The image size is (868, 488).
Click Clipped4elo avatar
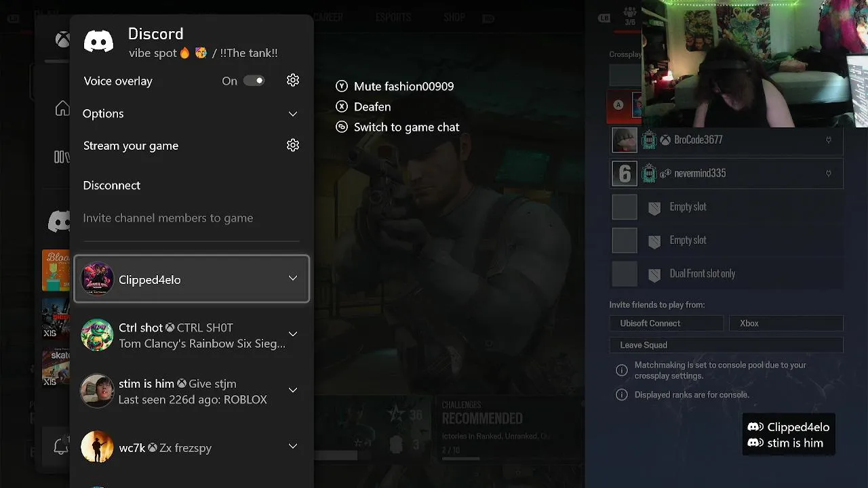97,279
